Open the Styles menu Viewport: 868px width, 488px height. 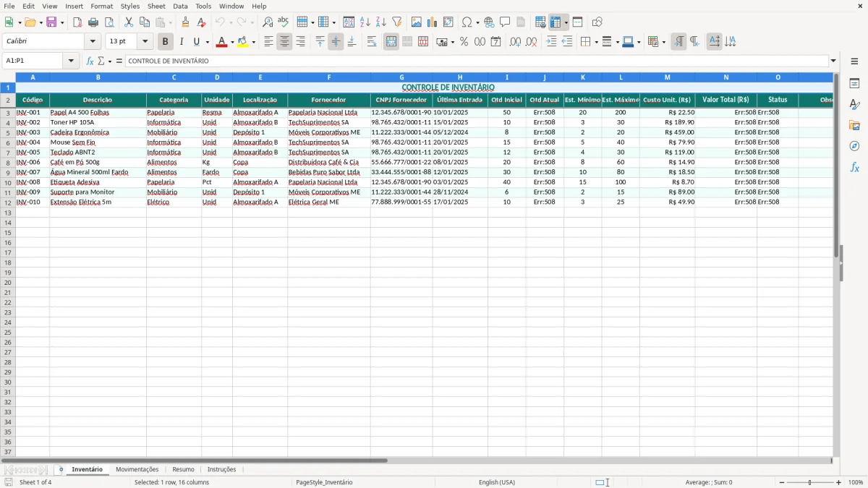[130, 6]
